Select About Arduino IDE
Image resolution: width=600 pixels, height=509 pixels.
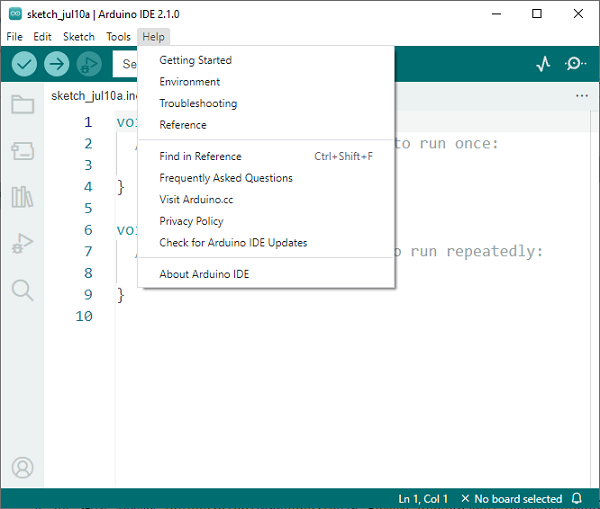pyautogui.click(x=266, y=274)
